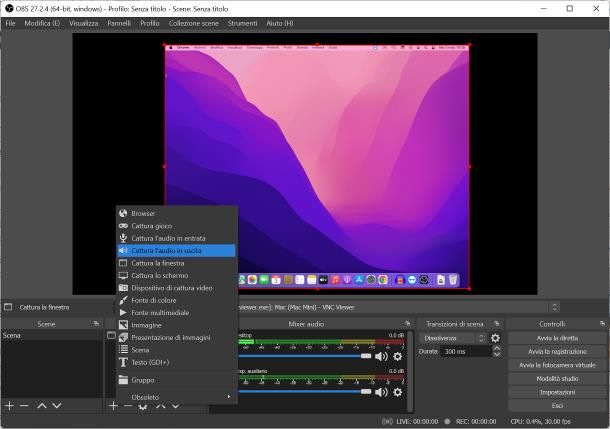Image resolution: width=610 pixels, height=429 pixels.
Task: Click the plus icon under the sources list
Action: 113,406
